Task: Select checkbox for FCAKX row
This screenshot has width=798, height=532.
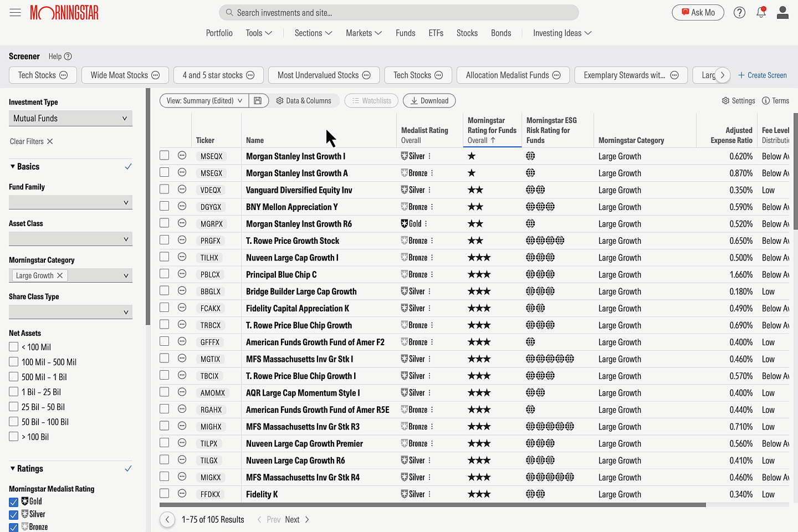Action: 164,308
